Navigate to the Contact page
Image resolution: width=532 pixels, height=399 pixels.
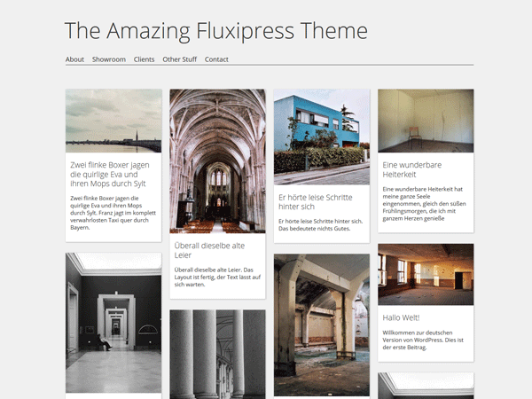click(216, 59)
